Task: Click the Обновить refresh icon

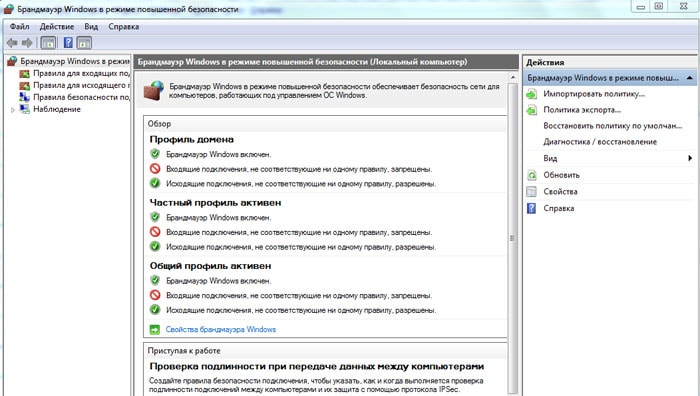Action: click(x=531, y=175)
